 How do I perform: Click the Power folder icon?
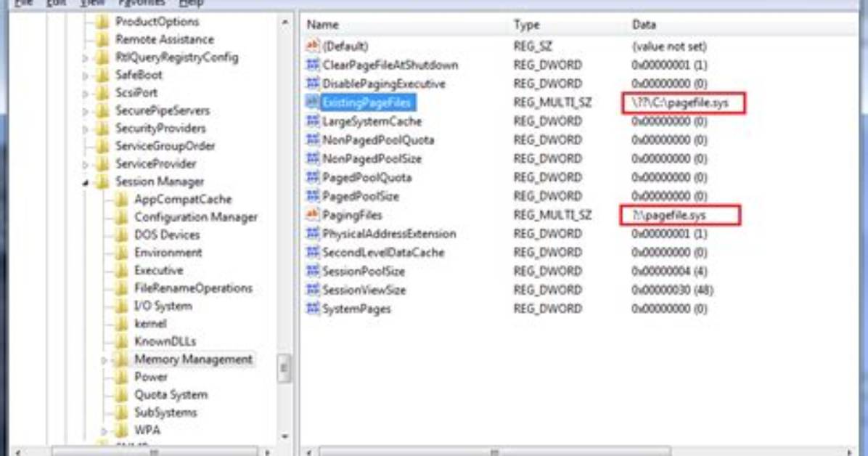click(121, 377)
